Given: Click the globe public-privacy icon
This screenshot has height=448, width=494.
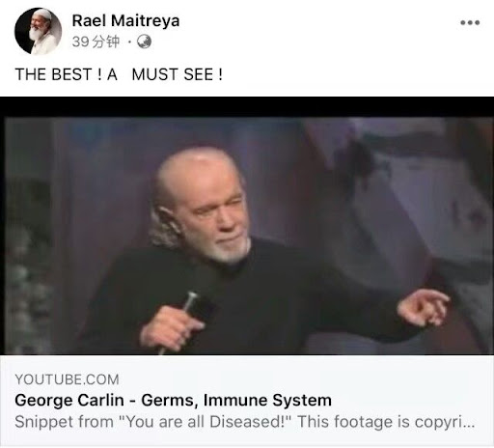Looking at the screenshot, I should pyautogui.click(x=144, y=42).
